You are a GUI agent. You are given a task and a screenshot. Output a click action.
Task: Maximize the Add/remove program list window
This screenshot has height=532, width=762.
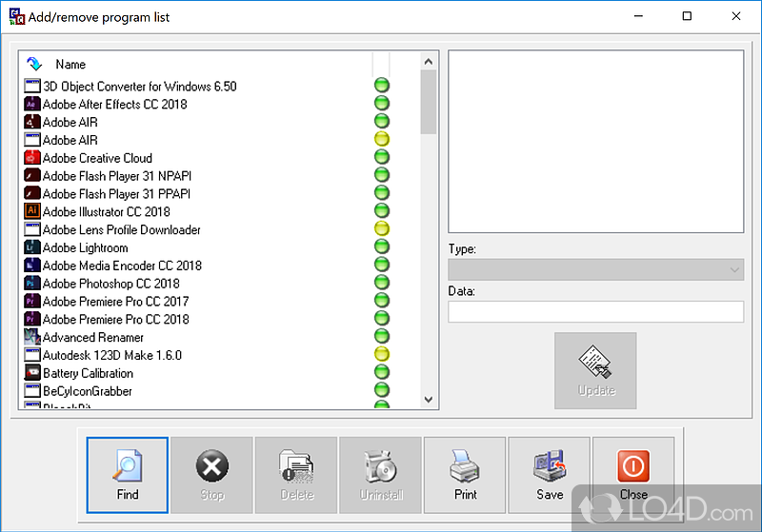click(687, 16)
